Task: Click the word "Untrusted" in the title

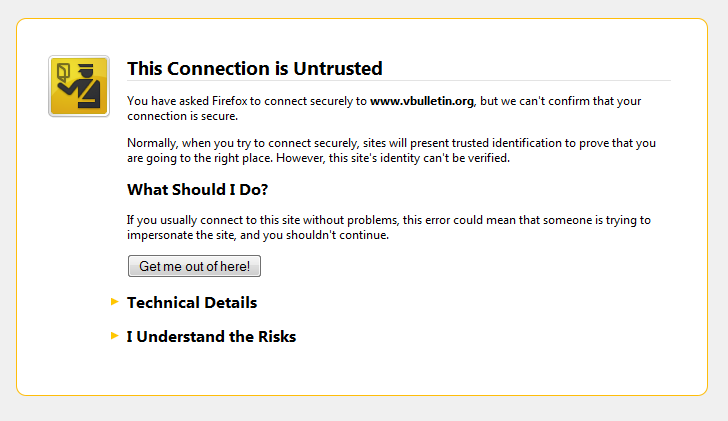Action: click(337, 69)
